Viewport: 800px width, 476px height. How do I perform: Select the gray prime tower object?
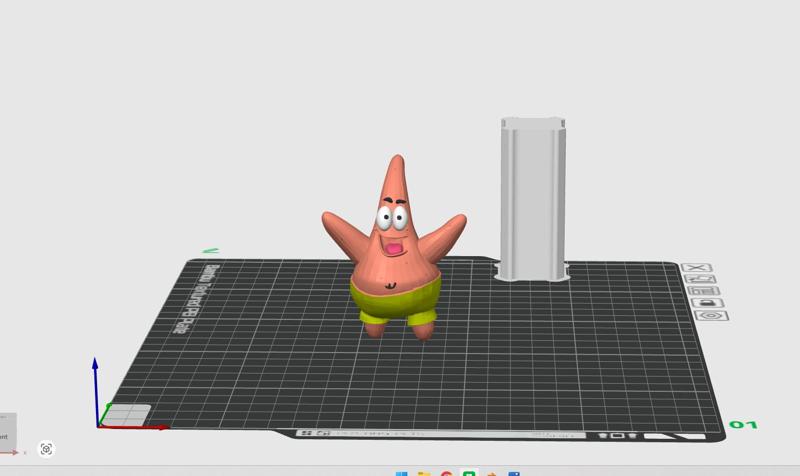click(533, 199)
